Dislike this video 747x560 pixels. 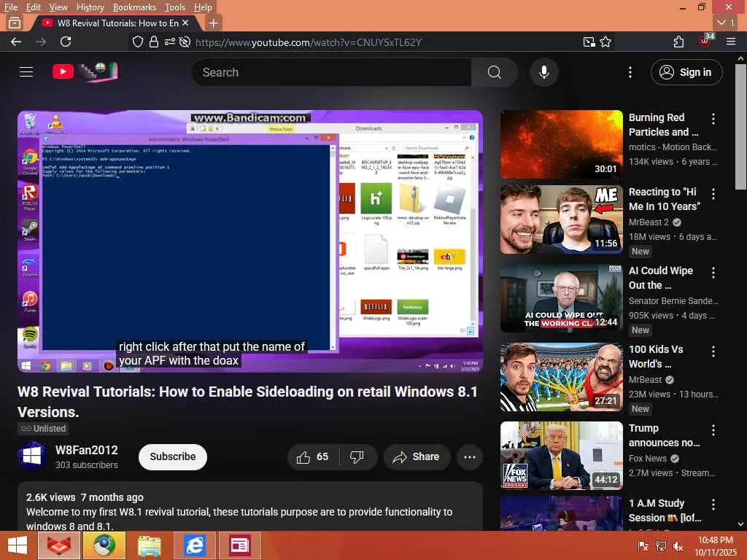click(357, 457)
